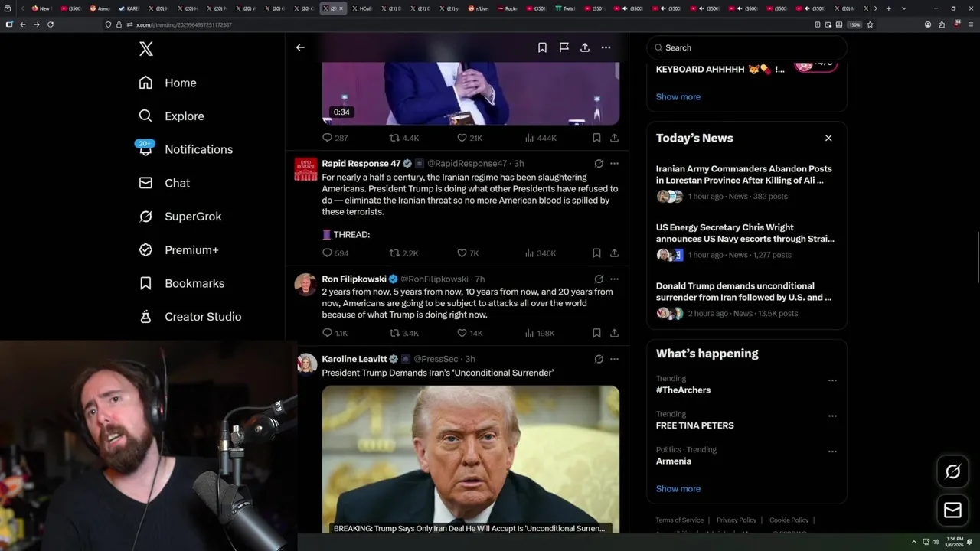Reply to Rapid Response 47 post
Screen dimensions: 980x551
coord(335,253)
